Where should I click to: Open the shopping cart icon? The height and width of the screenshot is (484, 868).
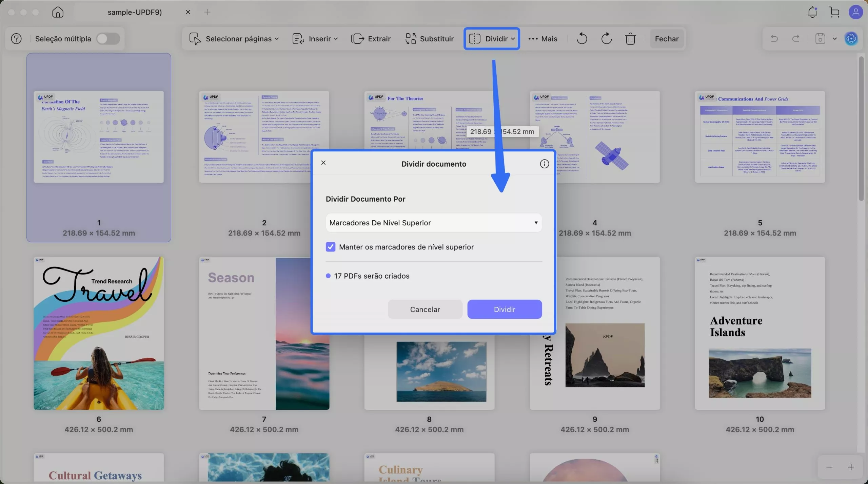(x=834, y=12)
